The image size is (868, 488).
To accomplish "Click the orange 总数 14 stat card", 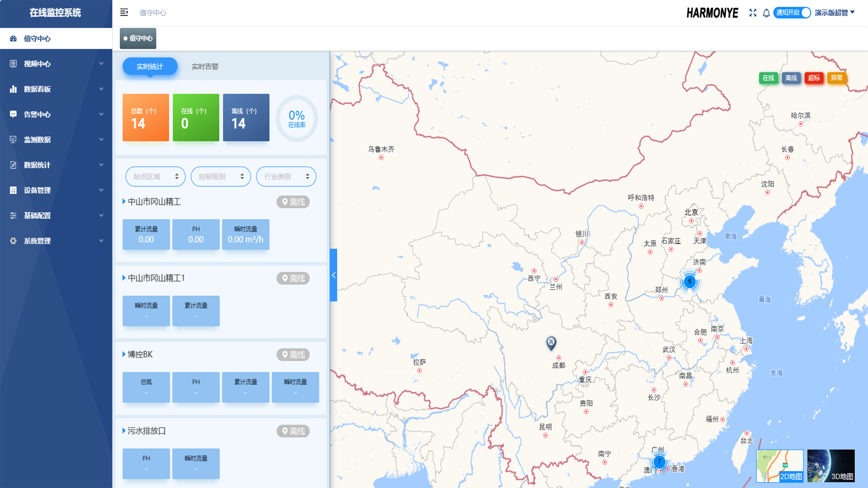I will pyautogui.click(x=146, y=118).
